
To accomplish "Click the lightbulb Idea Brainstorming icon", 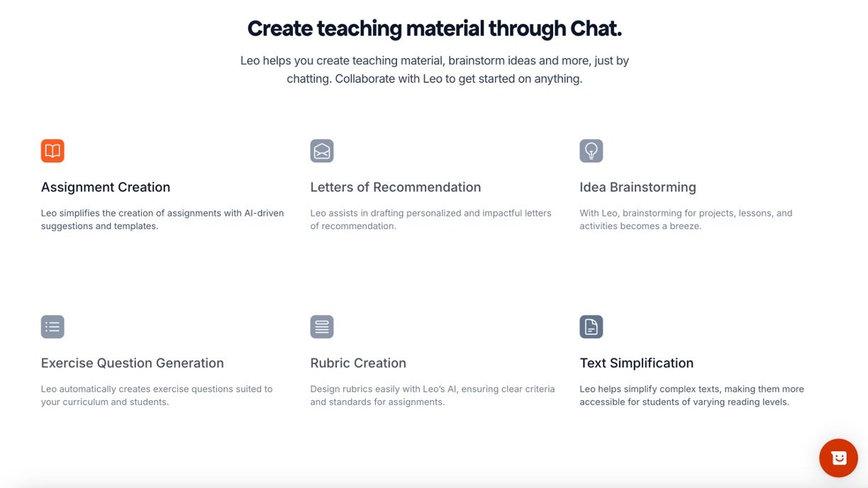I will tap(591, 151).
